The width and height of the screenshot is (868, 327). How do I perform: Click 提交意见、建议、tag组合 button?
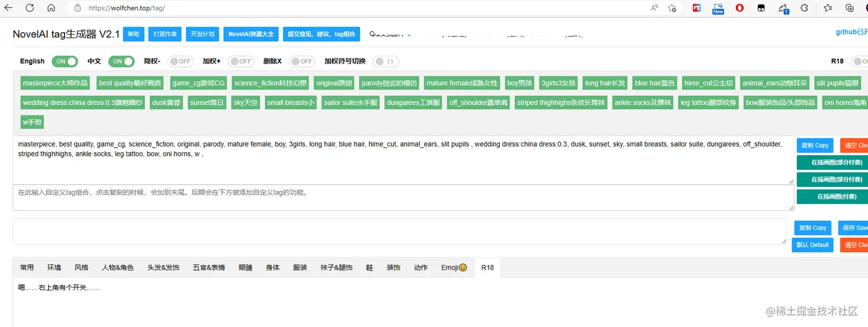click(x=321, y=34)
